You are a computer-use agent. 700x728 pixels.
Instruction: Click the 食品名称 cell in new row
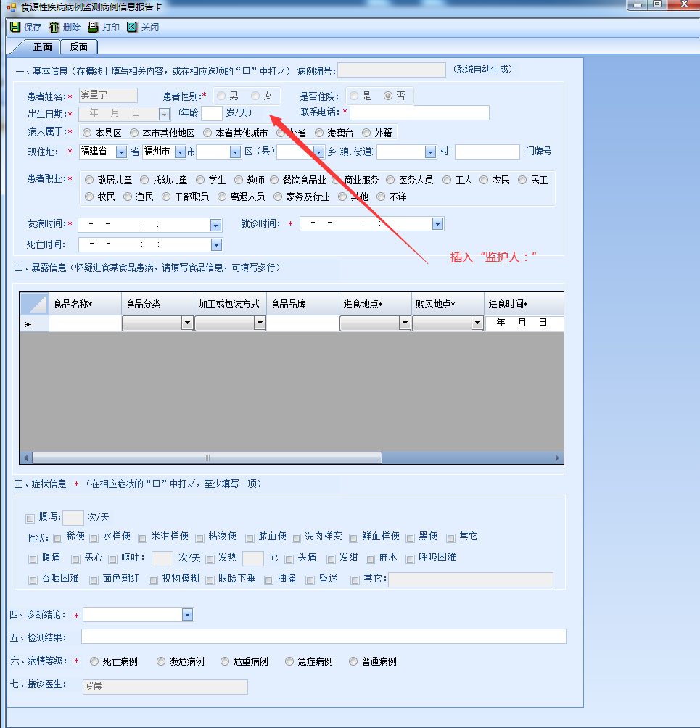click(x=85, y=323)
